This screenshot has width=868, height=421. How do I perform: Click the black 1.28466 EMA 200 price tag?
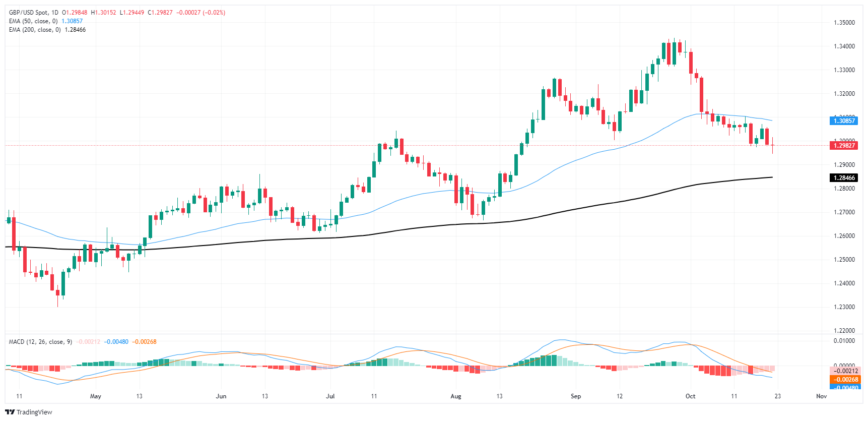[x=843, y=177]
